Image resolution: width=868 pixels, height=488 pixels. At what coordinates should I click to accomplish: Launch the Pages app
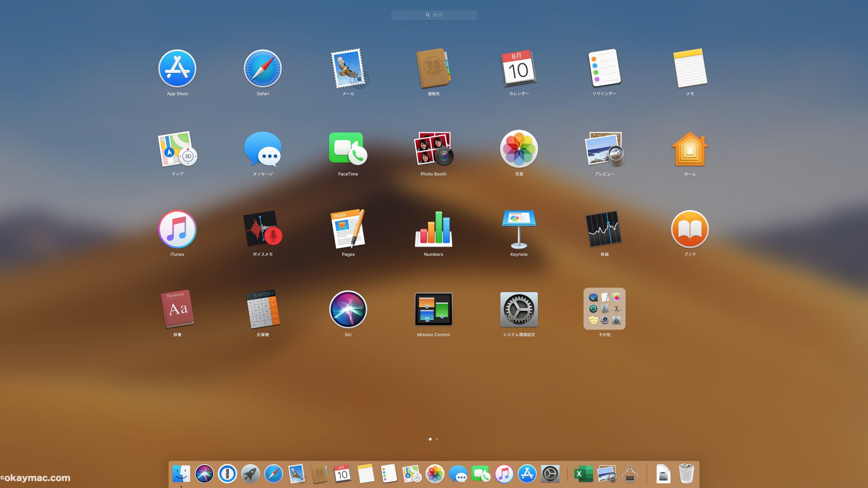tap(348, 229)
